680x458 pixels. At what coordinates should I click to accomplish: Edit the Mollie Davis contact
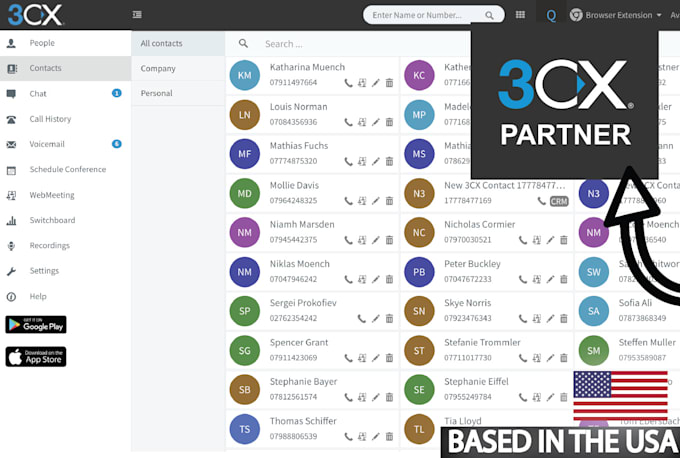pos(376,201)
